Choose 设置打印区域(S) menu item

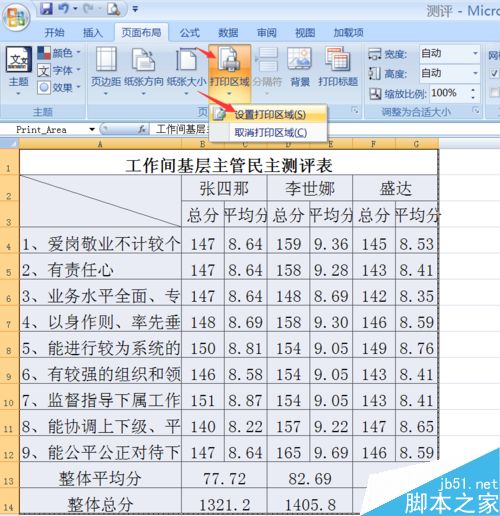tap(269, 115)
